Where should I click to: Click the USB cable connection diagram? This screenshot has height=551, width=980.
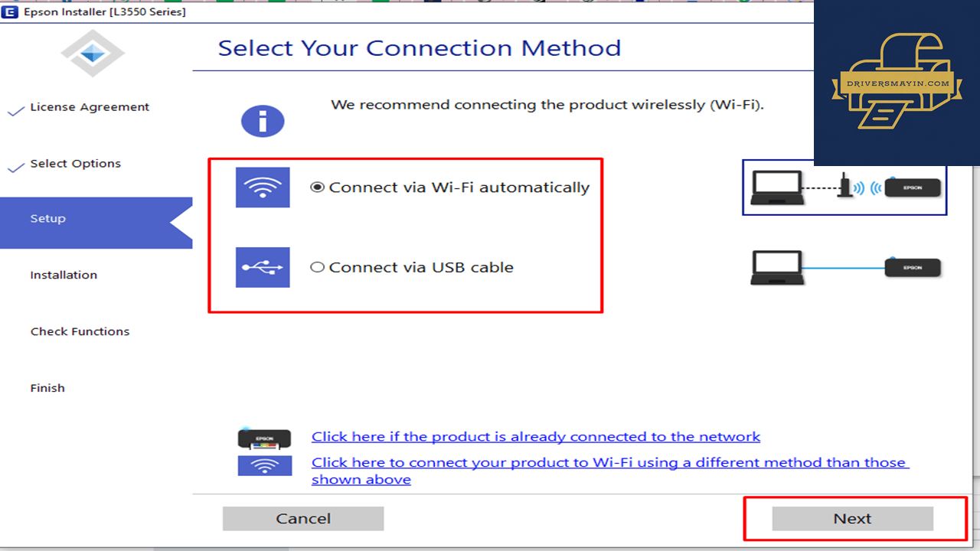coord(845,268)
